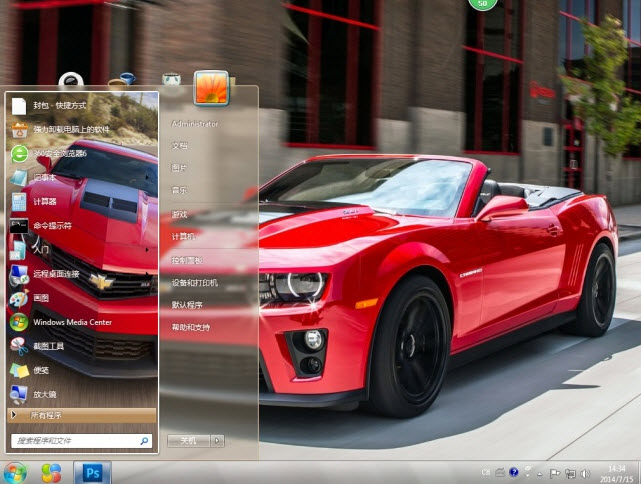Click the Administrator user name link

[x=194, y=124]
